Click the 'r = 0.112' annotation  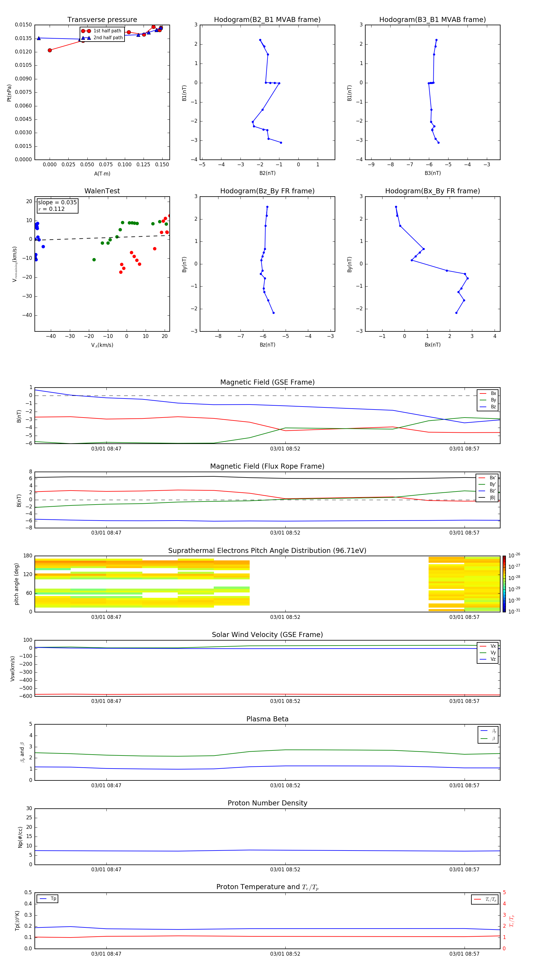pyautogui.click(x=51, y=209)
